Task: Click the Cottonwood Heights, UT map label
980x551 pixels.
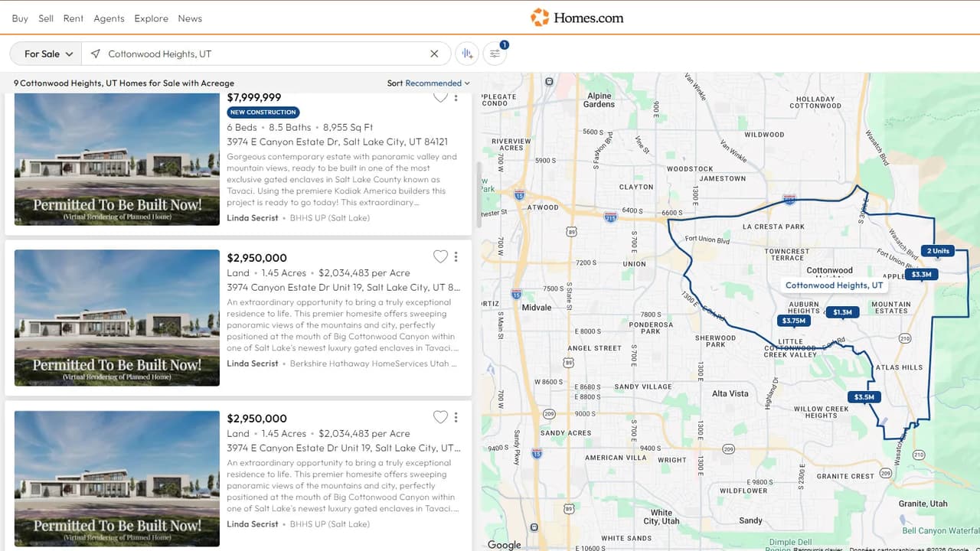Action: point(834,285)
